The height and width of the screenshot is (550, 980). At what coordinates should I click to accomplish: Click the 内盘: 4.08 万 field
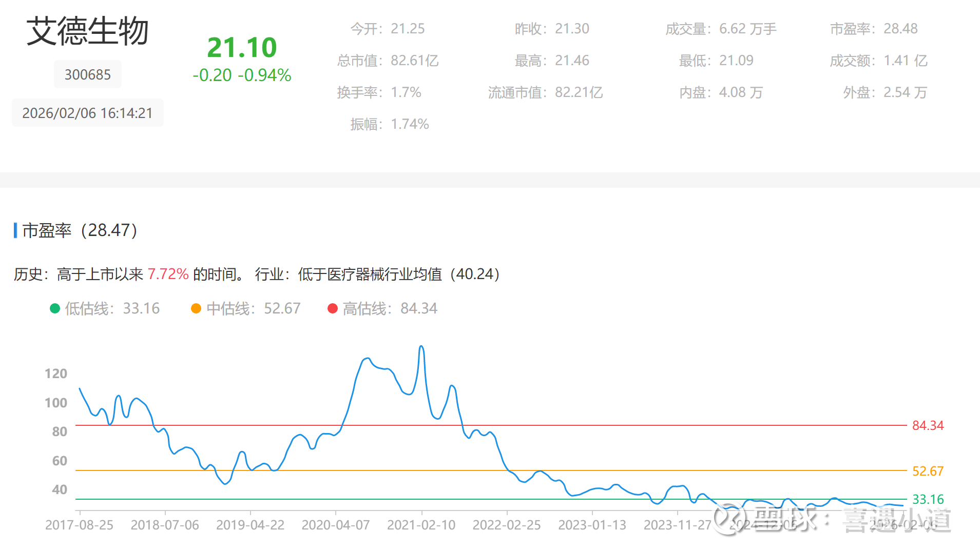tap(721, 92)
